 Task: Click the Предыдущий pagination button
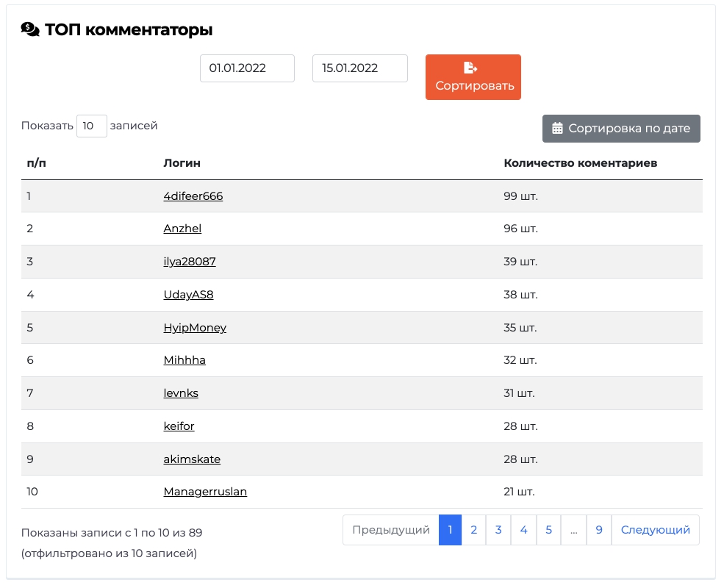coord(390,530)
